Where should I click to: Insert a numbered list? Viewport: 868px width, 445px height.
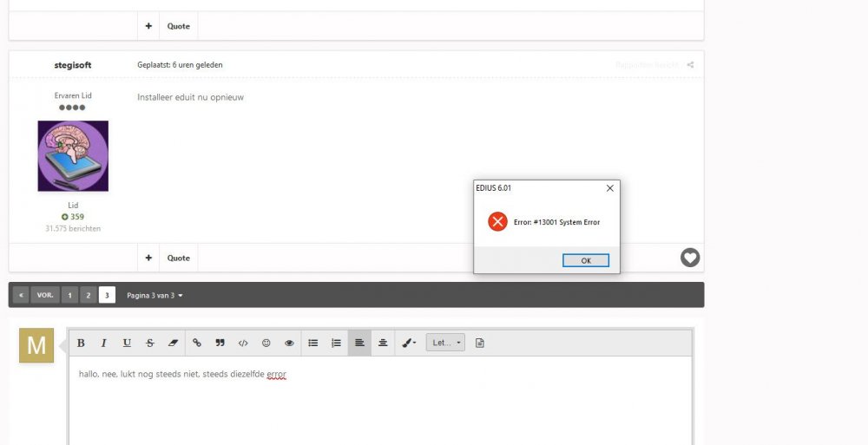coord(336,344)
